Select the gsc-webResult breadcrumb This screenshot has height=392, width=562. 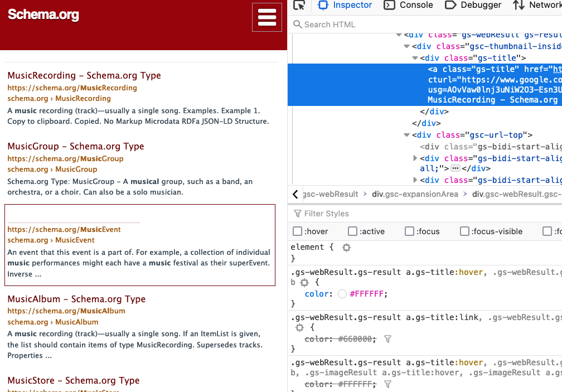tap(331, 194)
